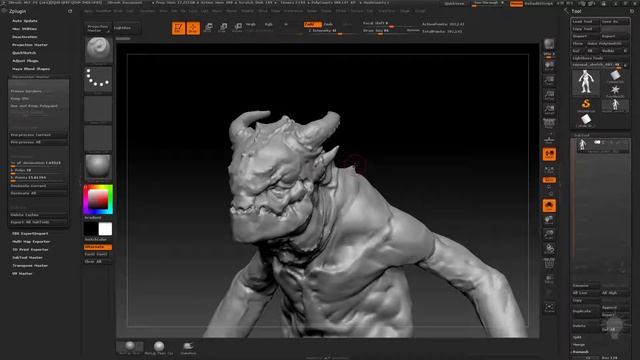Toggle the orange Xpose icon in right shelf

pyautogui.click(x=549, y=206)
